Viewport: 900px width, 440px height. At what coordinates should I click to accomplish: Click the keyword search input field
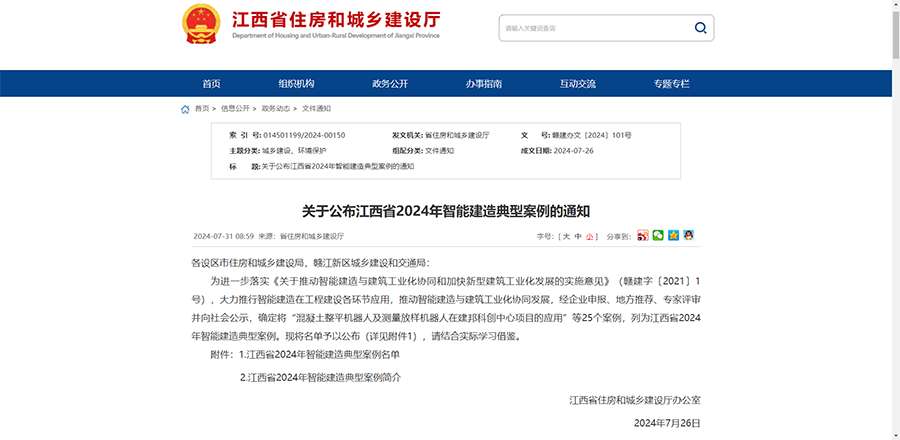(x=590, y=28)
